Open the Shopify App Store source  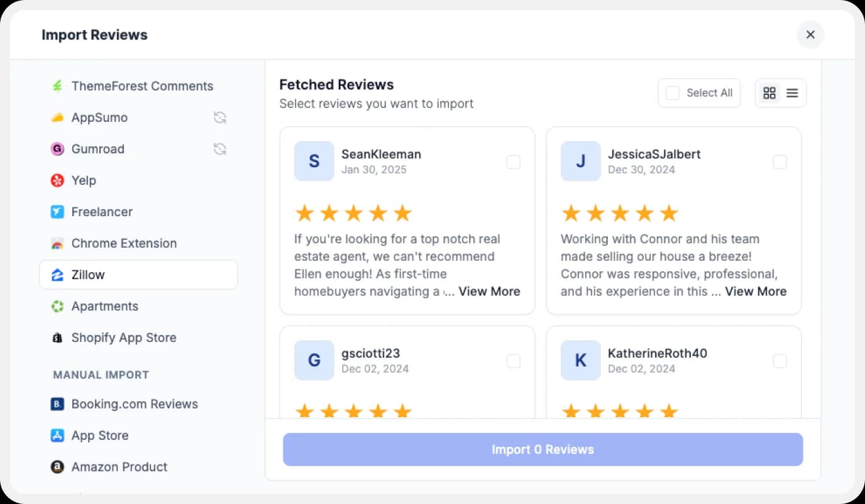[x=124, y=337]
